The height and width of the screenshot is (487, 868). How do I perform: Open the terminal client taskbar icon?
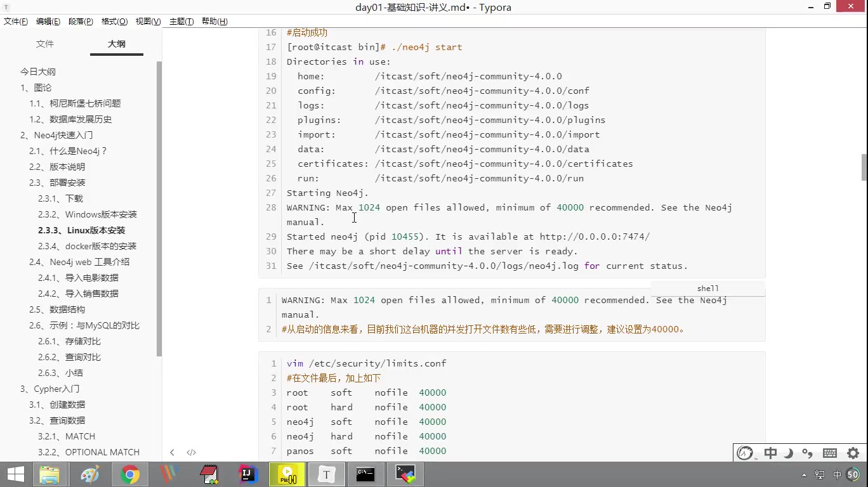405,474
